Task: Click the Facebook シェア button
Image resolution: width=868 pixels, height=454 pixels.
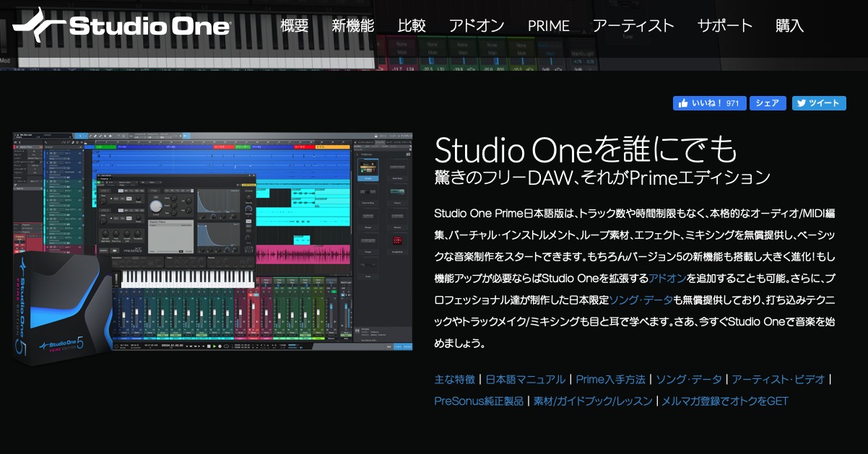Action: coord(768,103)
